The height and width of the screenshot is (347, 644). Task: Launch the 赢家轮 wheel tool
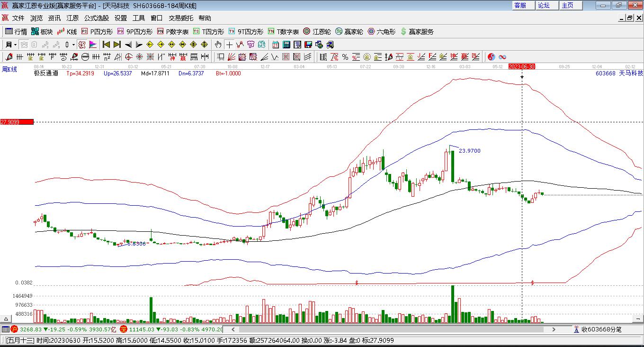click(349, 32)
